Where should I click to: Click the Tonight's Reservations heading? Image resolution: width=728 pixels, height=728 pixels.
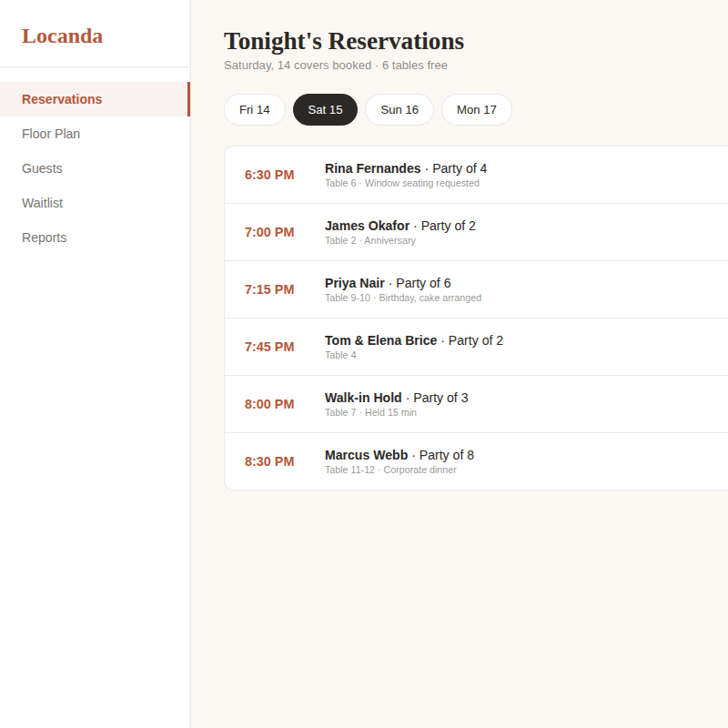coord(344,41)
